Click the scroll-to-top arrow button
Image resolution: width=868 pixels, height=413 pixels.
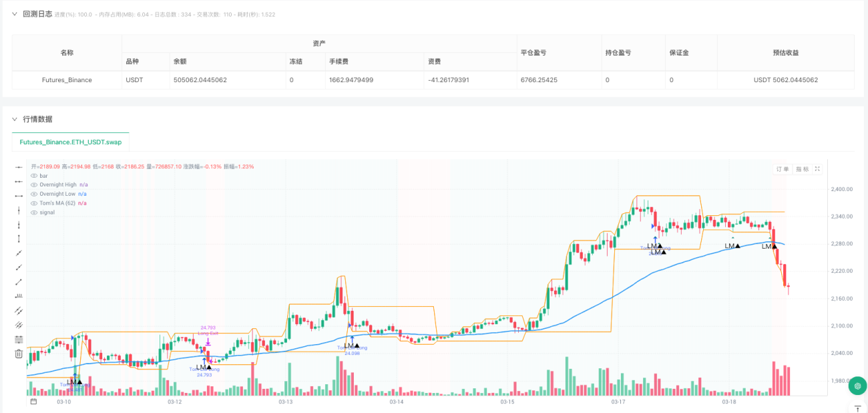coord(857,408)
